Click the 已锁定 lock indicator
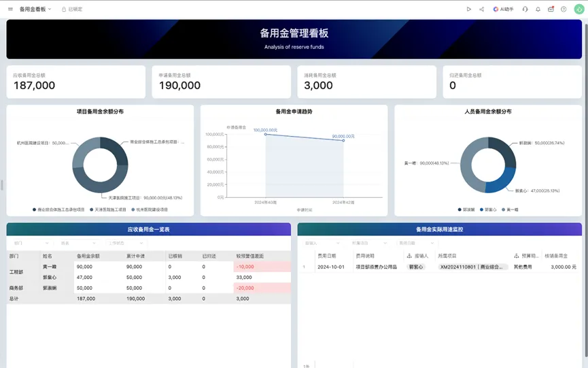 click(x=72, y=9)
